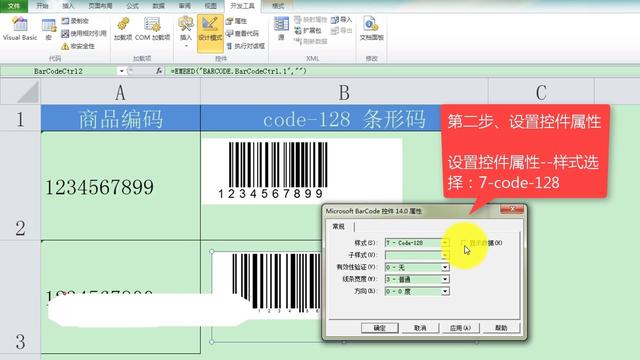640x360 pixels.
Task: Click the formula bar with EMBED formula
Action: [402, 71]
